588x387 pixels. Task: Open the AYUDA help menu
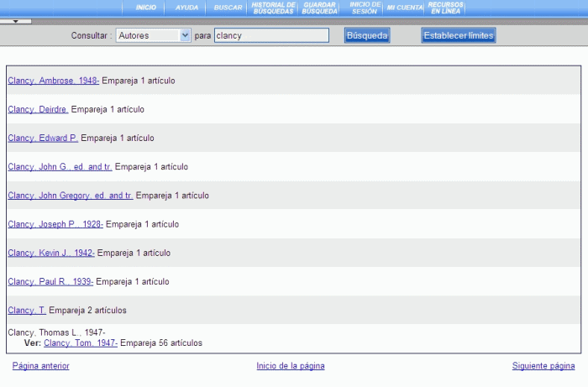(186, 8)
